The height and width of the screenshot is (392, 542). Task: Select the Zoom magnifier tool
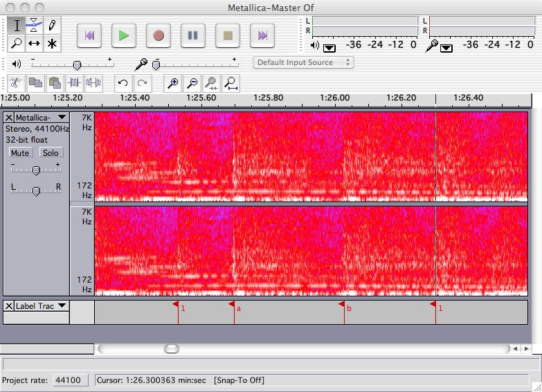(x=16, y=43)
